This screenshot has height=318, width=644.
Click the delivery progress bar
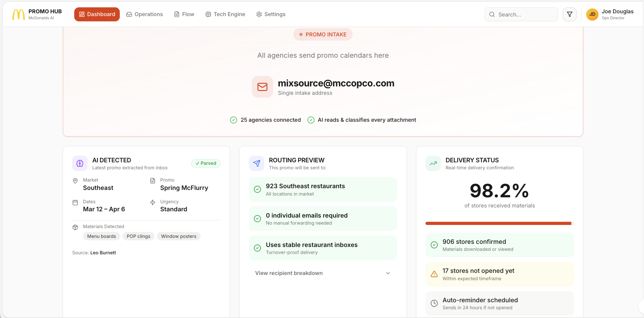(x=499, y=223)
